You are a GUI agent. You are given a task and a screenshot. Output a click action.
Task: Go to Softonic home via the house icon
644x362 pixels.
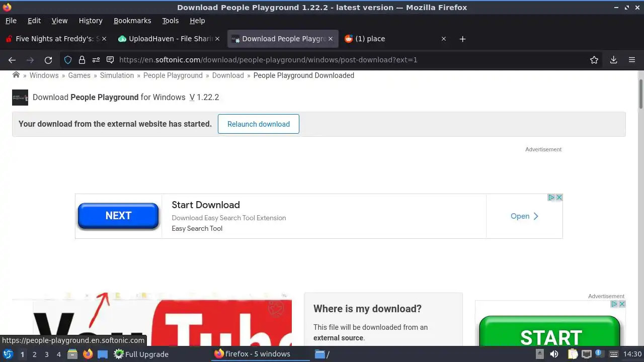16,75
